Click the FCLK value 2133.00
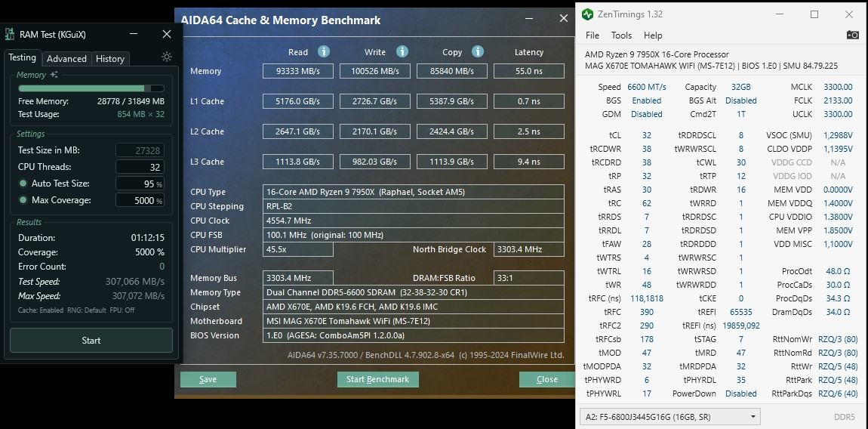Screen dimensions: 868x429 point(838,101)
